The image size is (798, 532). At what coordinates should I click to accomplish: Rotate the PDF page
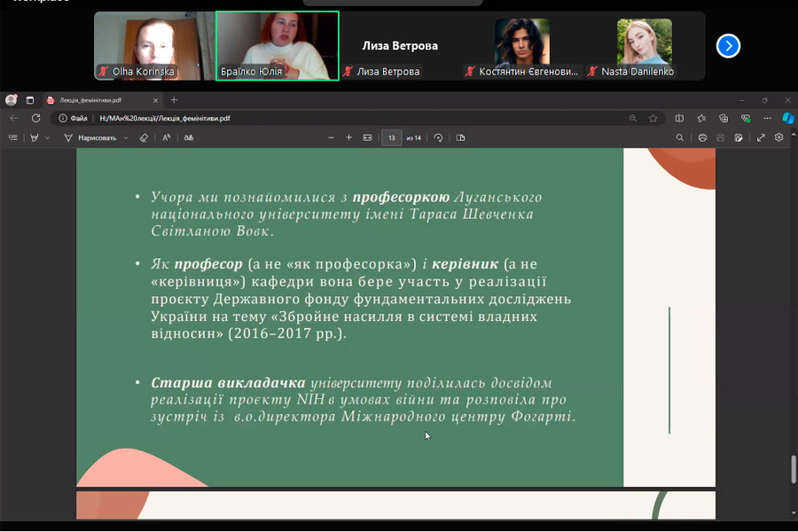tap(438, 137)
